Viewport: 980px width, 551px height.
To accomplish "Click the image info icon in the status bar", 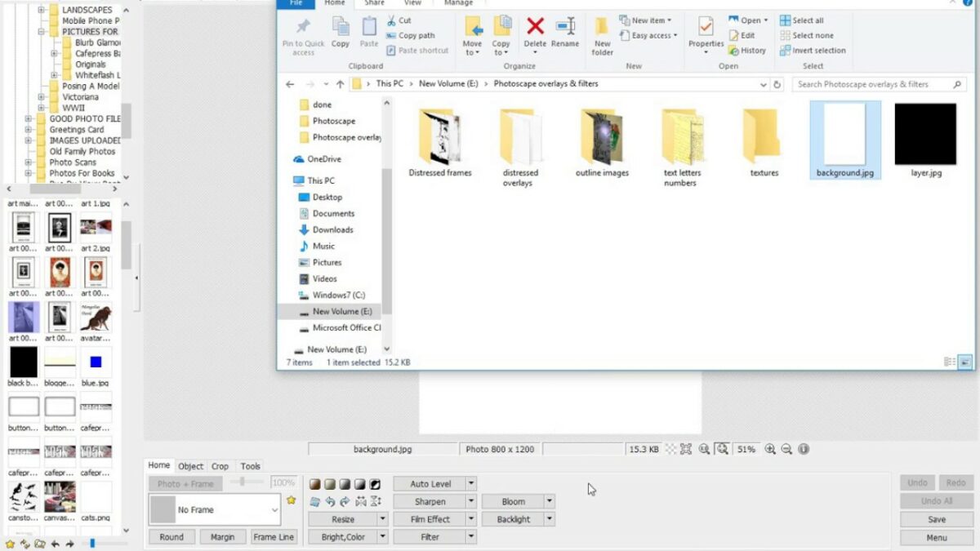I will pos(803,448).
